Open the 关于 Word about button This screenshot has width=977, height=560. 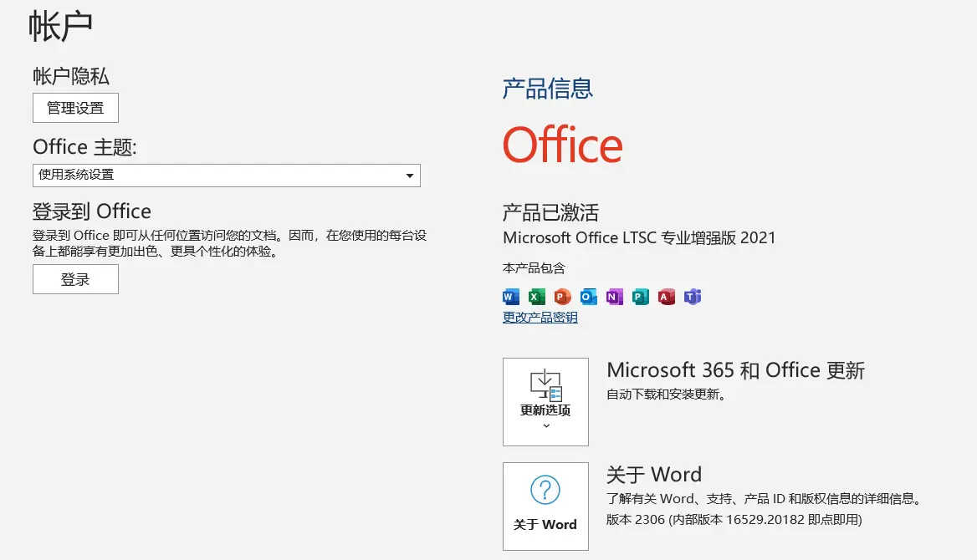[546, 507]
